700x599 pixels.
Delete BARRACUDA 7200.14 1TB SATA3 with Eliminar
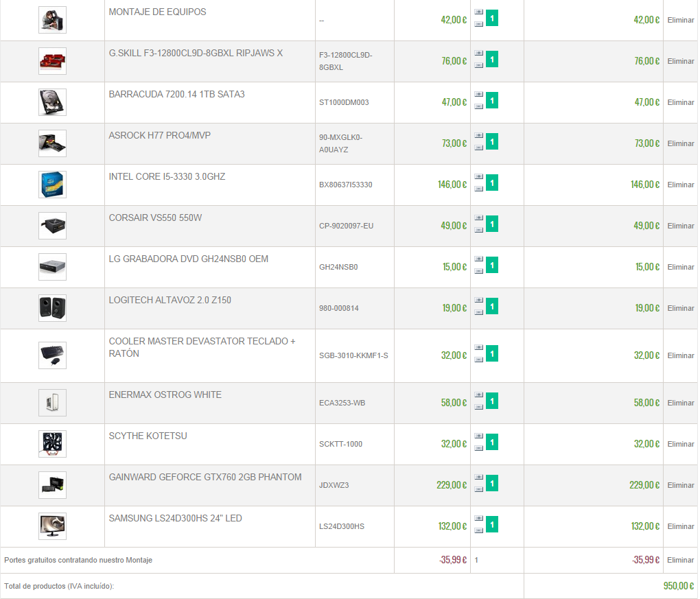click(680, 102)
